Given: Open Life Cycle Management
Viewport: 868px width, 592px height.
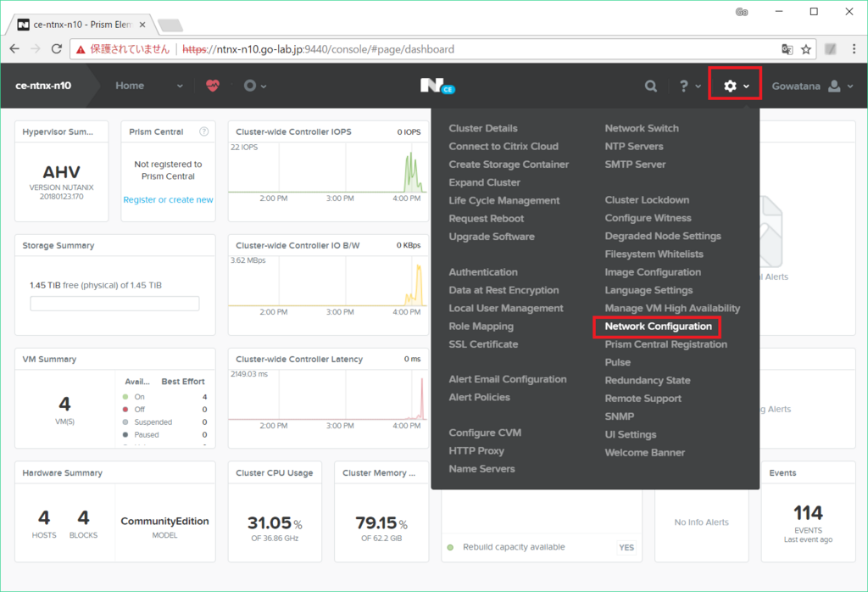Looking at the screenshot, I should click(x=504, y=200).
